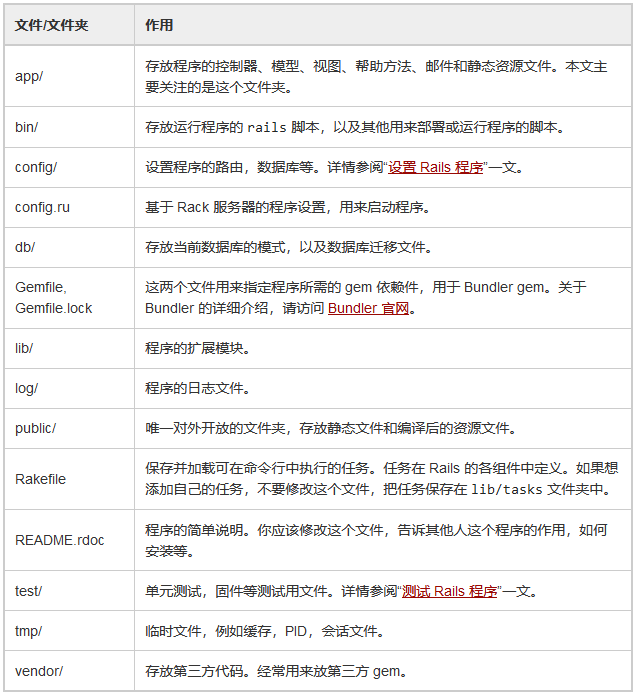The image size is (635, 694).
Task: Select the vendor/ cell
Action: pyautogui.click(x=69, y=671)
